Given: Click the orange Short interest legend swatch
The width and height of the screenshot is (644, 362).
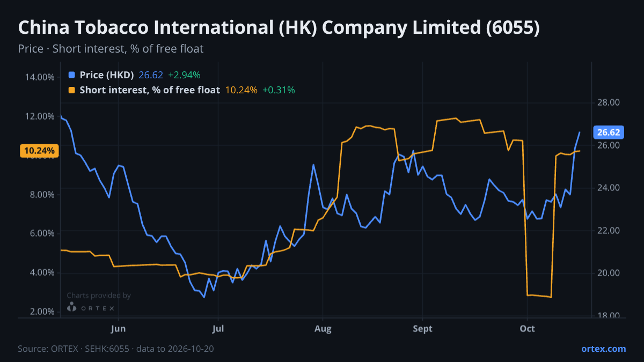Looking at the screenshot, I should pos(72,90).
